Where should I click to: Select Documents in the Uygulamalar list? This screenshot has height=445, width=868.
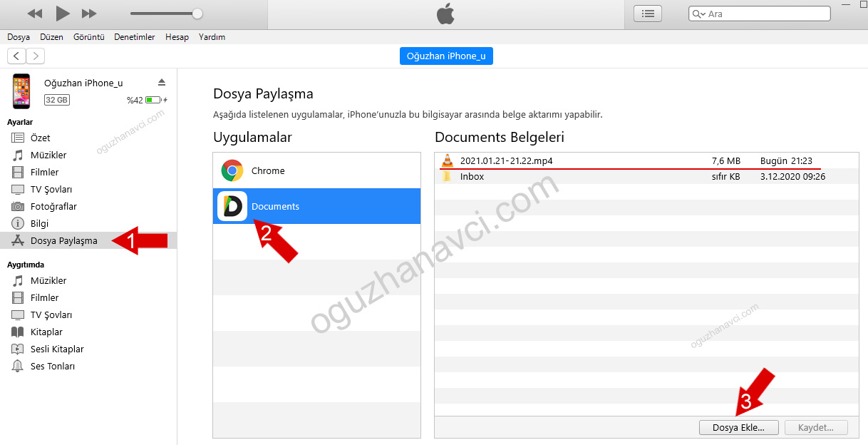click(316, 206)
